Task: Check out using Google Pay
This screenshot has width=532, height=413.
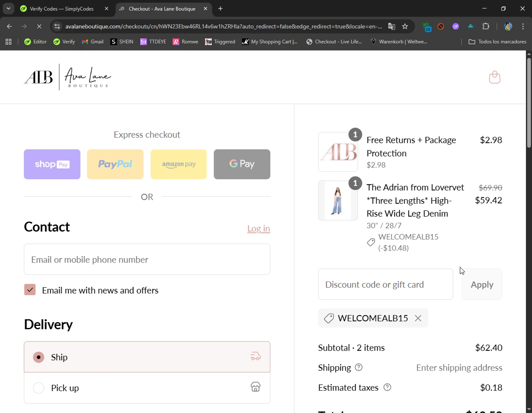Action: tap(242, 164)
